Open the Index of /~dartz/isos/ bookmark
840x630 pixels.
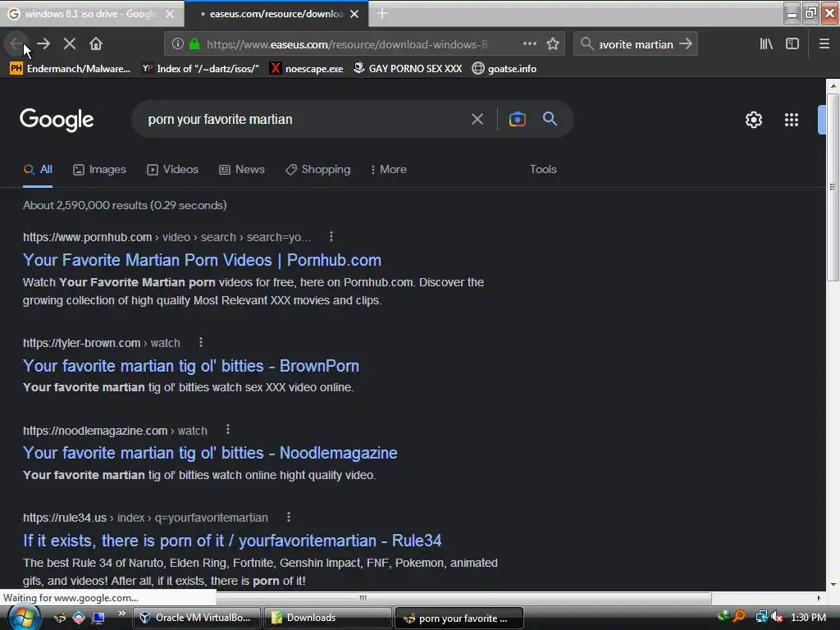(200, 69)
